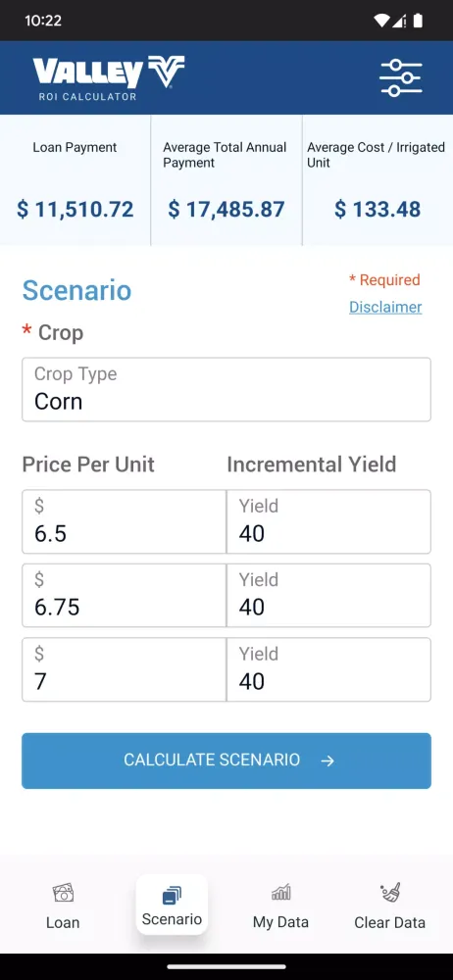Open My Data chart icon
Viewport: 453px width, 980px height.
pos(281,893)
